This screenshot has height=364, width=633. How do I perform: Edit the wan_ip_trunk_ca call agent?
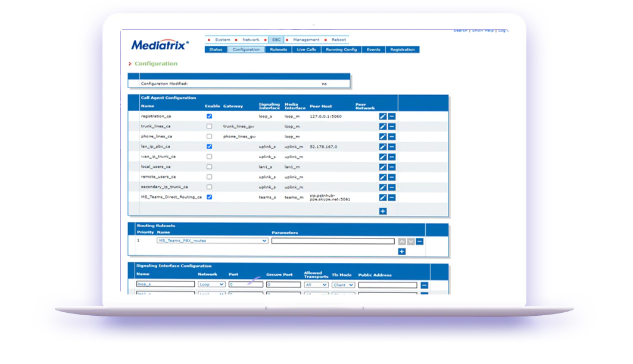[x=383, y=157]
